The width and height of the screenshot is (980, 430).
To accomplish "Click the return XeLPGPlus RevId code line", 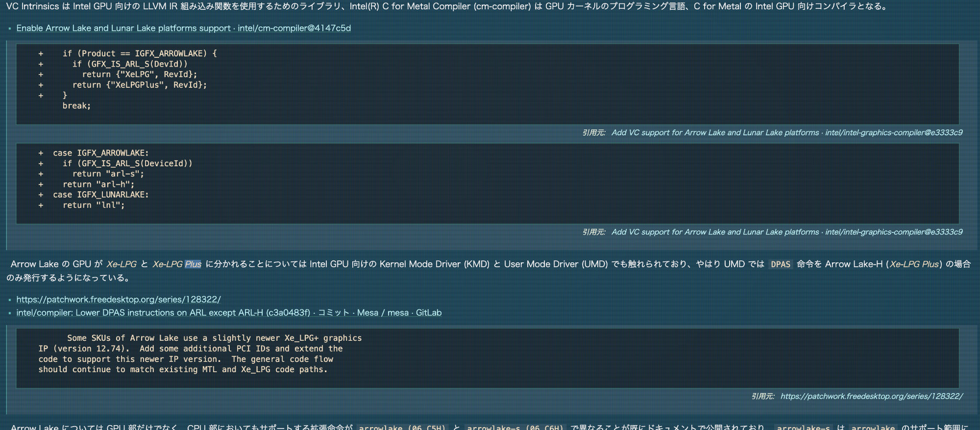I will pyautogui.click(x=140, y=85).
